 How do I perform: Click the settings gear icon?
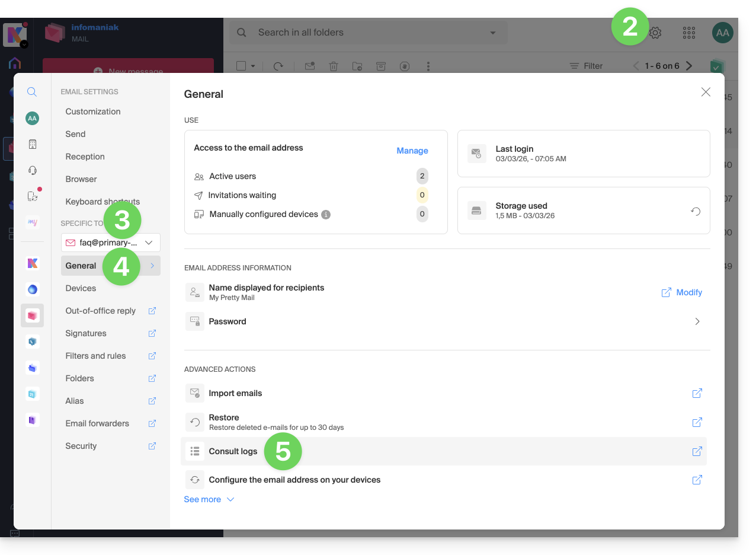[x=655, y=33]
